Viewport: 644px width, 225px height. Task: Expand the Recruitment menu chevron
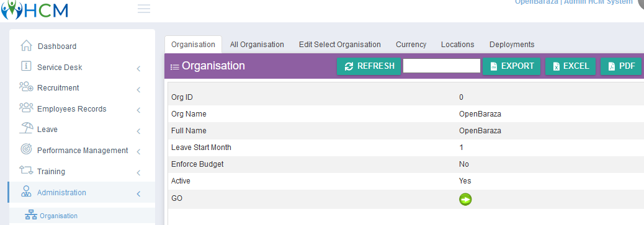pos(139,89)
